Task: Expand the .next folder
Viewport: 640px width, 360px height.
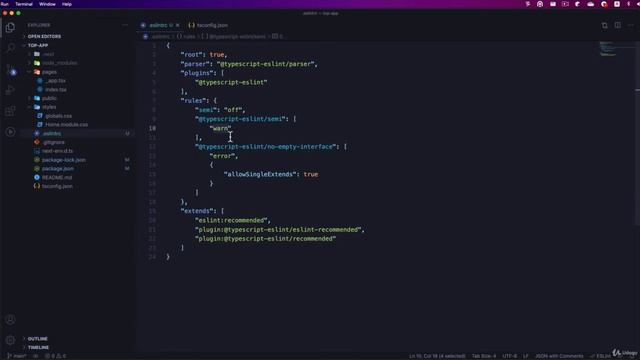Action: tap(48, 54)
